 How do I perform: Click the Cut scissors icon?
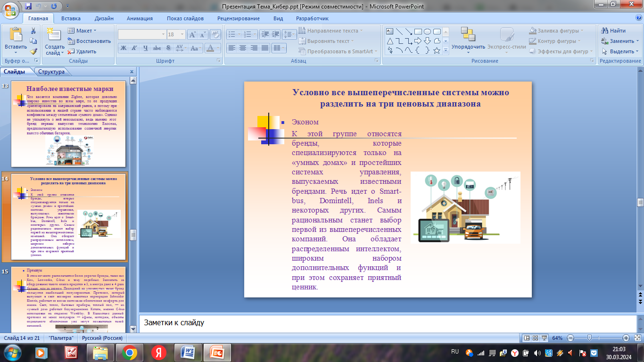pos(33,31)
